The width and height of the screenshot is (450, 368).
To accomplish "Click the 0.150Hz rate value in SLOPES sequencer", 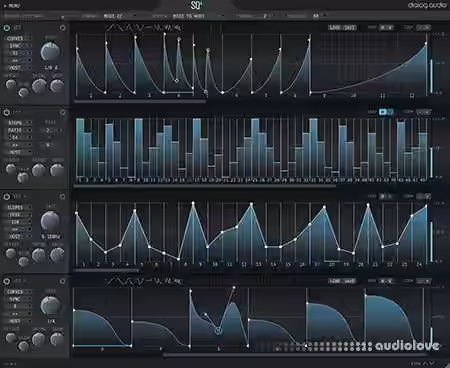I will coord(51,236).
